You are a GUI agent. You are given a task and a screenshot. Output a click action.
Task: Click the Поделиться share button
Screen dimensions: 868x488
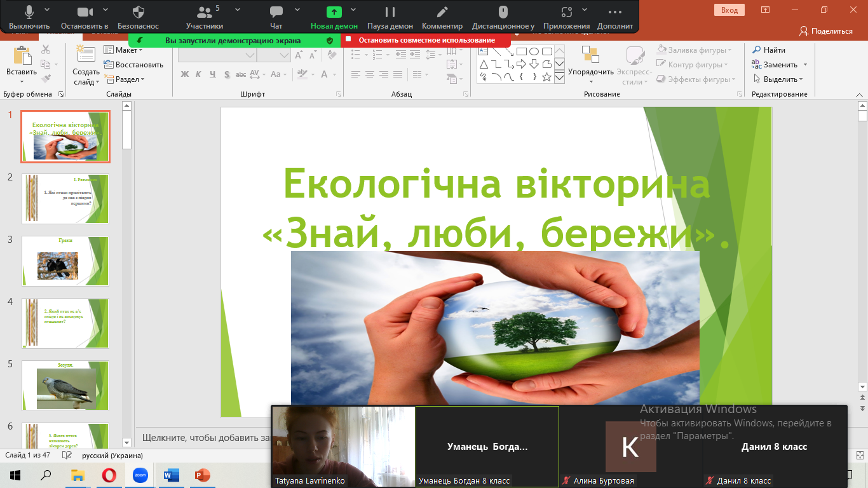pos(826,31)
